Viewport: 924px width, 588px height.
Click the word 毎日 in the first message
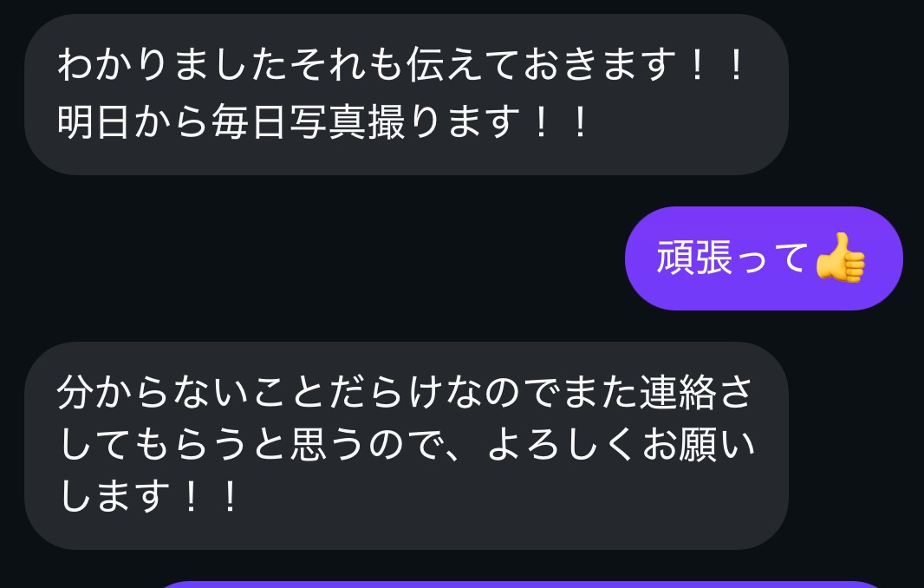(x=250, y=121)
